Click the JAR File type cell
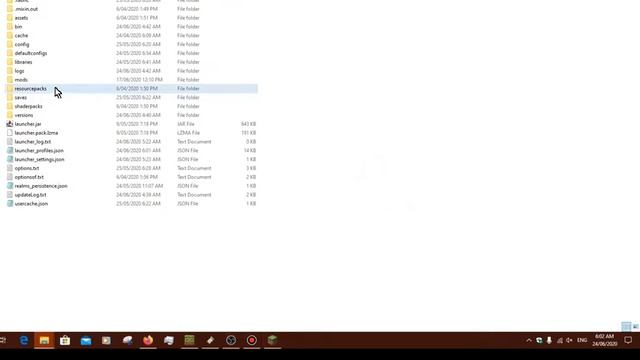Viewport: 640px width, 360px height. pos(186,124)
